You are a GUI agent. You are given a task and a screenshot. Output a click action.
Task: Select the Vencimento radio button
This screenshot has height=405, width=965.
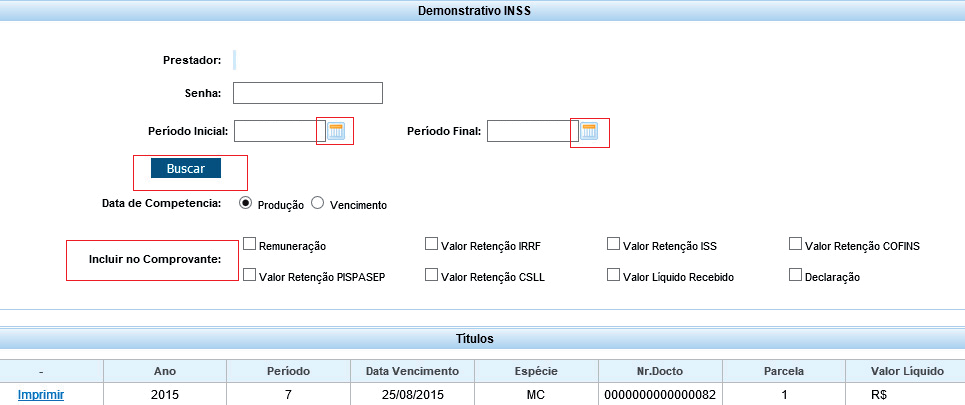point(318,203)
